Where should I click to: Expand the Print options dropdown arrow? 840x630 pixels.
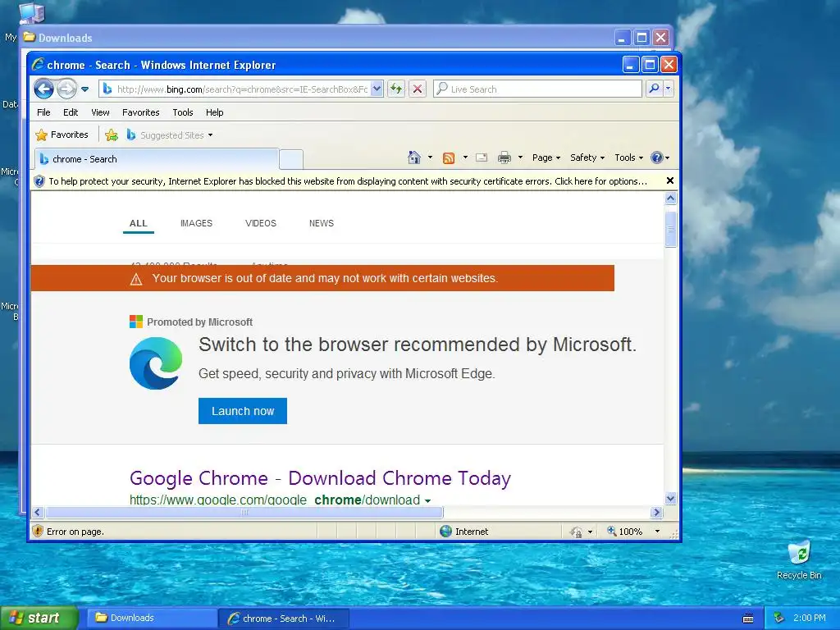520,157
